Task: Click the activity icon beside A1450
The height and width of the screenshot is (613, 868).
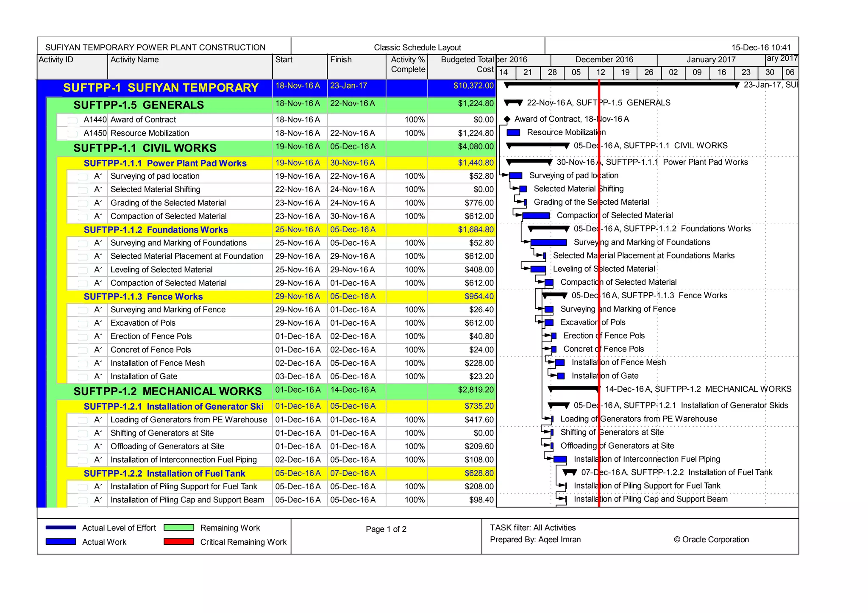Action: [x=72, y=134]
